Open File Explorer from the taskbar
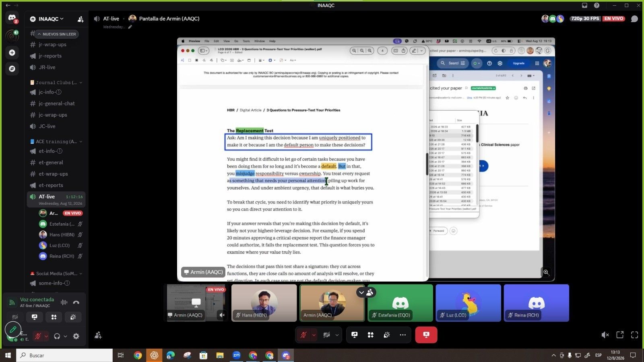The height and width of the screenshot is (362, 644). coord(220,355)
